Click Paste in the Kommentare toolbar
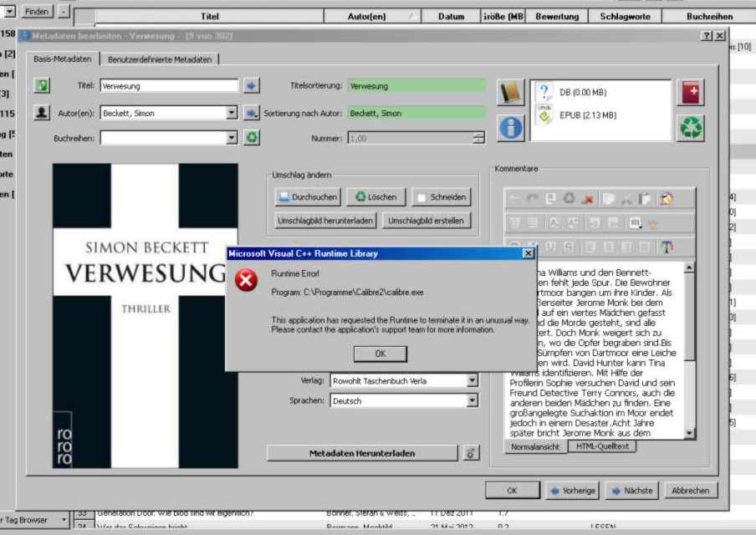Image resolution: width=756 pixels, height=535 pixels. pyautogui.click(x=645, y=199)
